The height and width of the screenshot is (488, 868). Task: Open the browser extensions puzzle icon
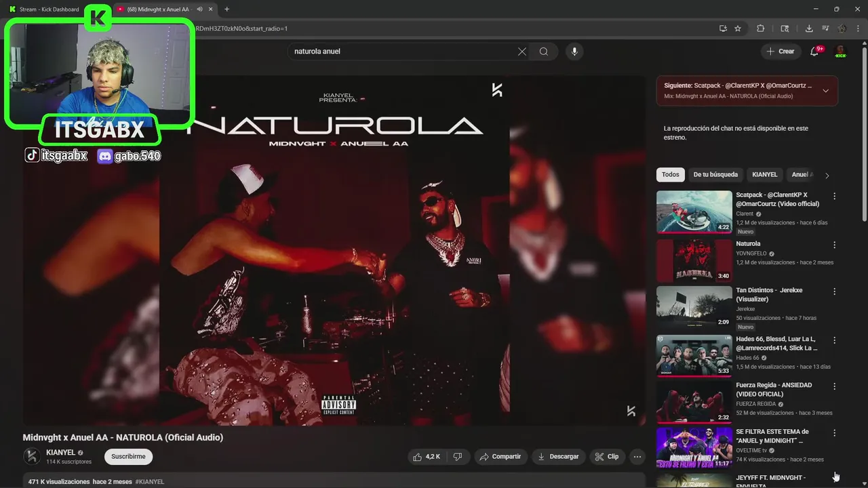coord(760,28)
